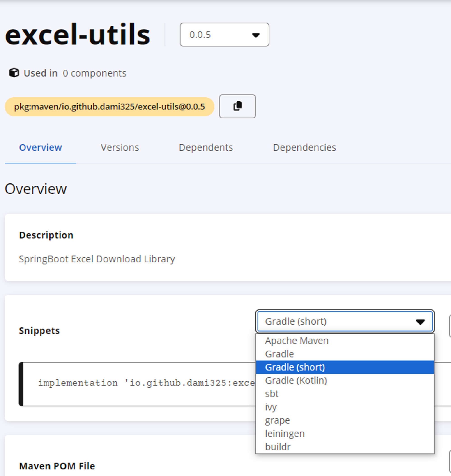This screenshot has width=451, height=476.
Task: Open the Dependencies tab
Action: click(304, 148)
